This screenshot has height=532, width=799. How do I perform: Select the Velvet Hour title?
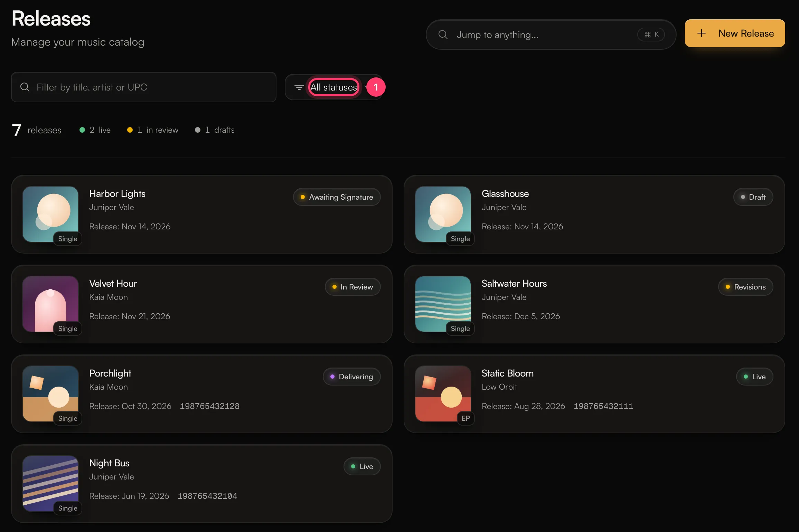click(x=113, y=284)
